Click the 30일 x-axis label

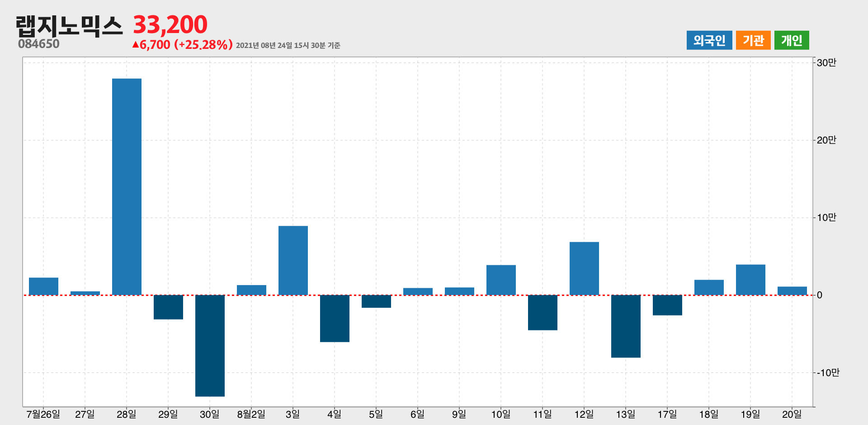(210, 414)
